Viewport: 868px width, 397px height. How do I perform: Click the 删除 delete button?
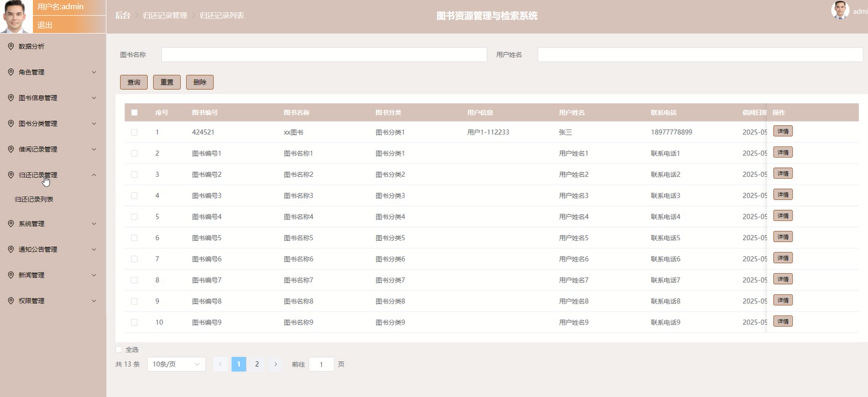click(x=200, y=83)
